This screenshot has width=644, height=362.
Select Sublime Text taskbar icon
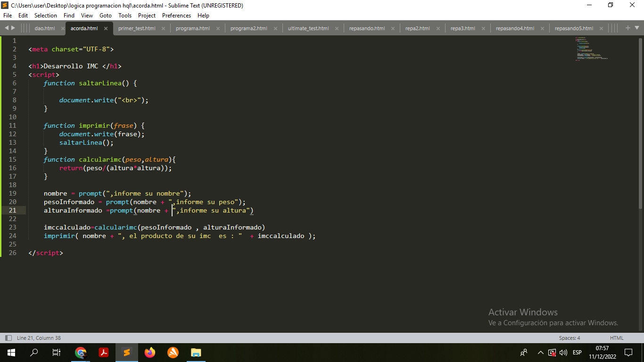126,352
